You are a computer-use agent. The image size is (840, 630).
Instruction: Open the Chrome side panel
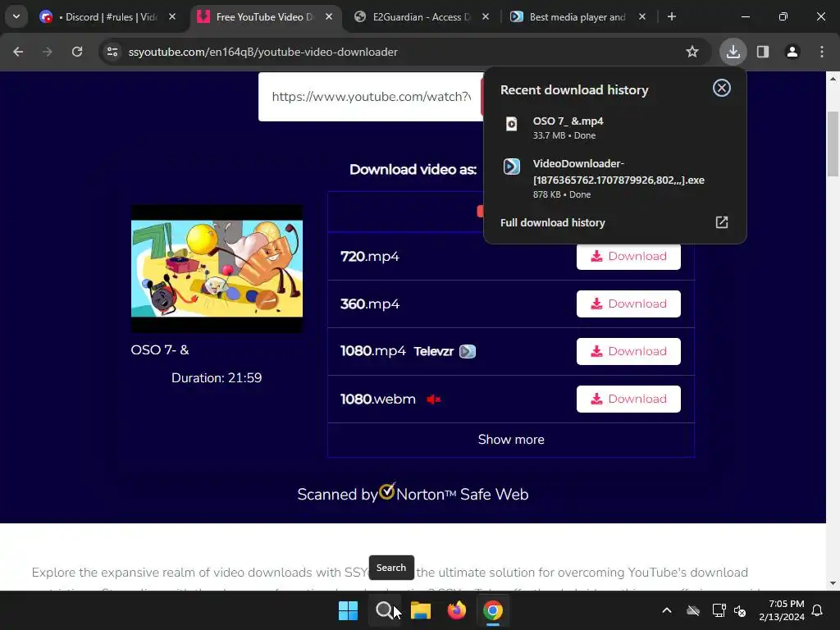click(x=763, y=52)
